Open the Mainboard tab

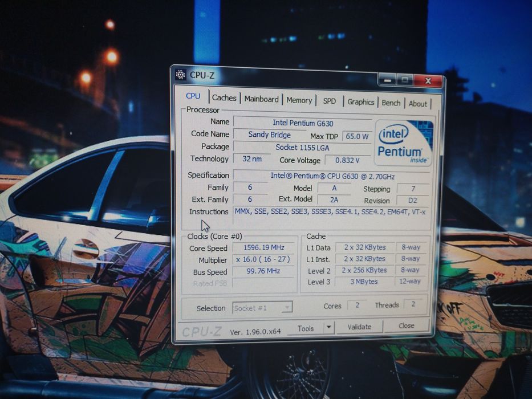click(261, 99)
